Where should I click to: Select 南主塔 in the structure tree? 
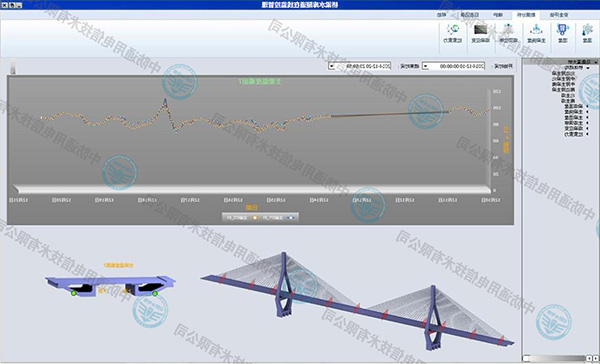pos(570,101)
